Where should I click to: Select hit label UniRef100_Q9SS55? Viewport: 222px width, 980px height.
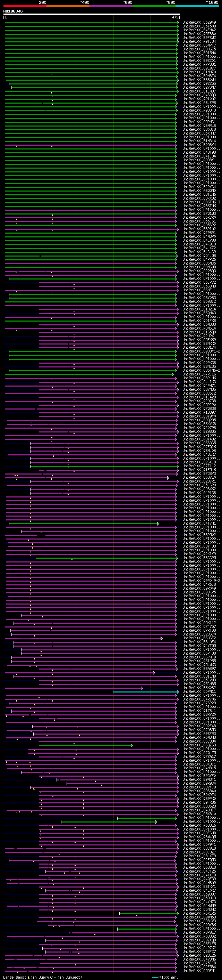pyautogui.click(x=199, y=84)
